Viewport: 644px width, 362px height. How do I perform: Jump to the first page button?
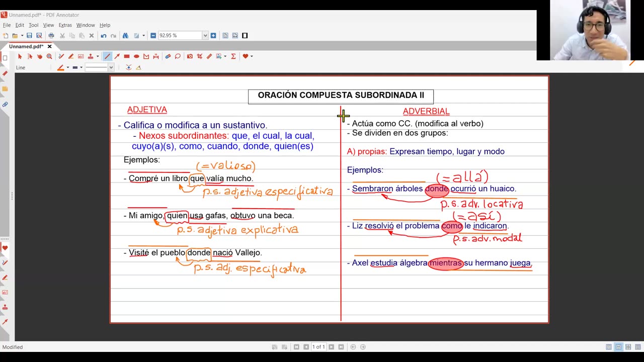click(x=296, y=347)
